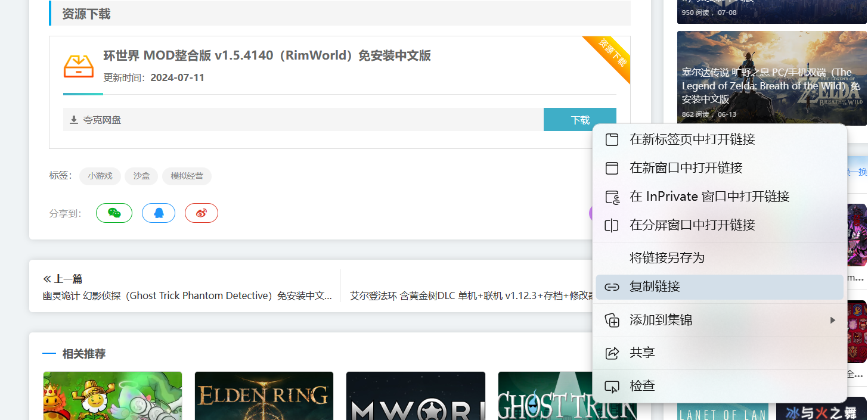Click the add to Collections icon

(612, 320)
